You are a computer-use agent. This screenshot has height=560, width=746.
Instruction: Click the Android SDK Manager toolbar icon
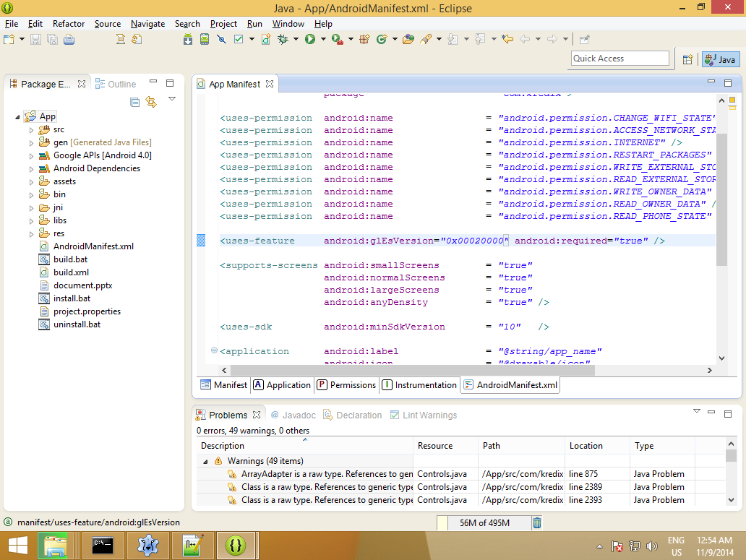click(x=188, y=40)
